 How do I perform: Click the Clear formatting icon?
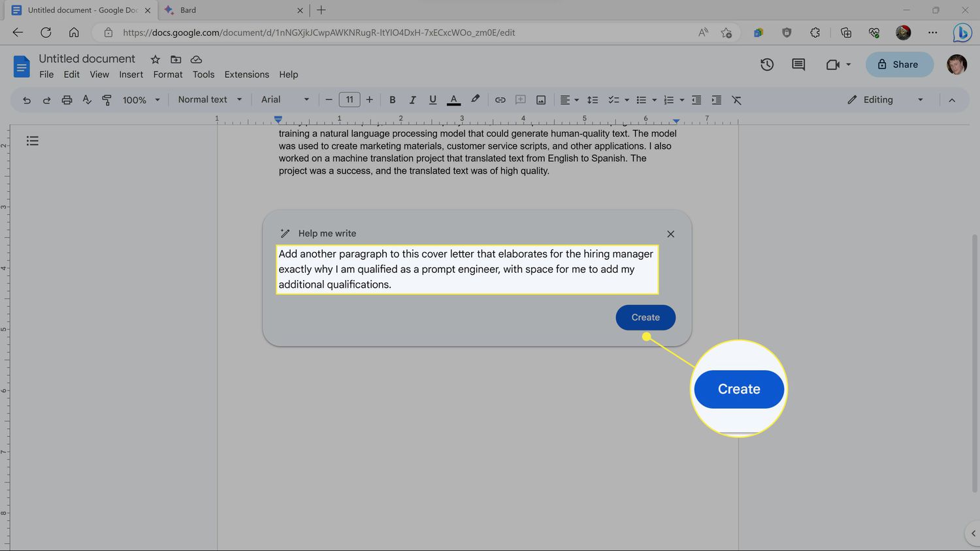coord(736,100)
